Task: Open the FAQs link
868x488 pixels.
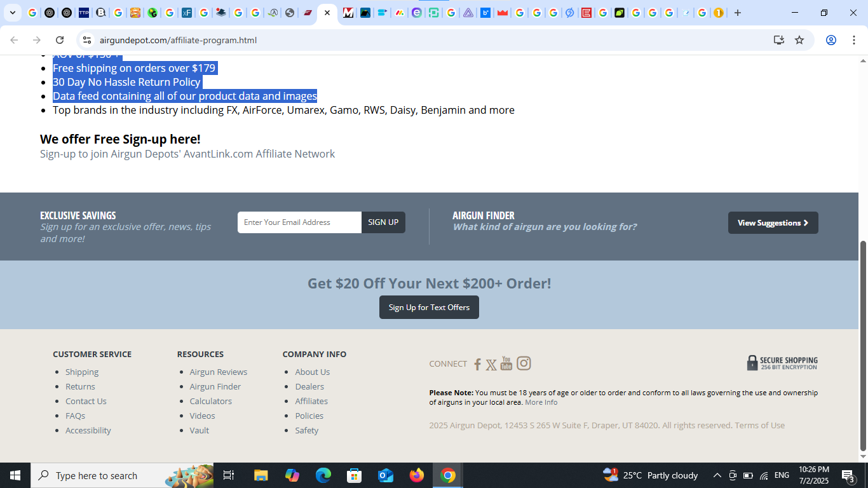Action: pyautogui.click(x=75, y=416)
